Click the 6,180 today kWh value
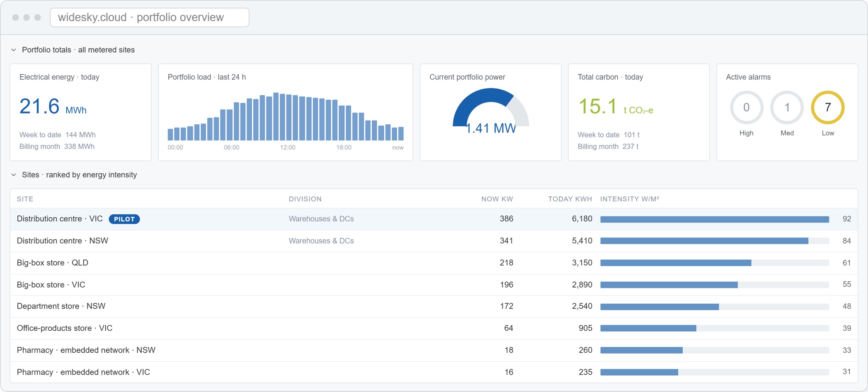 pos(582,219)
